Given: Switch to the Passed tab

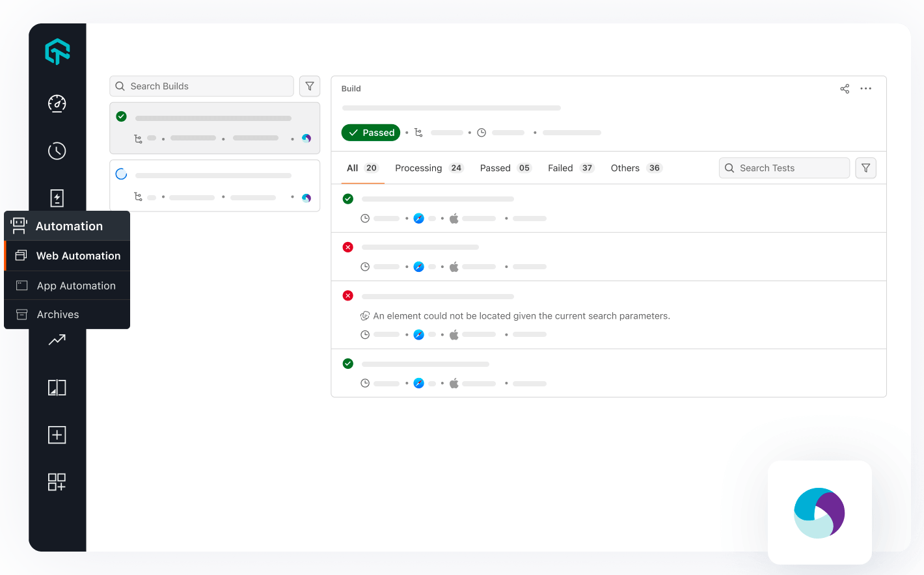Looking at the screenshot, I should coord(506,168).
